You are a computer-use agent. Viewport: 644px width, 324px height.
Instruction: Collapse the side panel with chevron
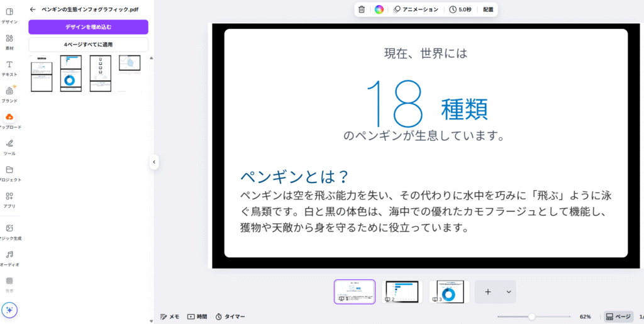pyautogui.click(x=153, y=162)
